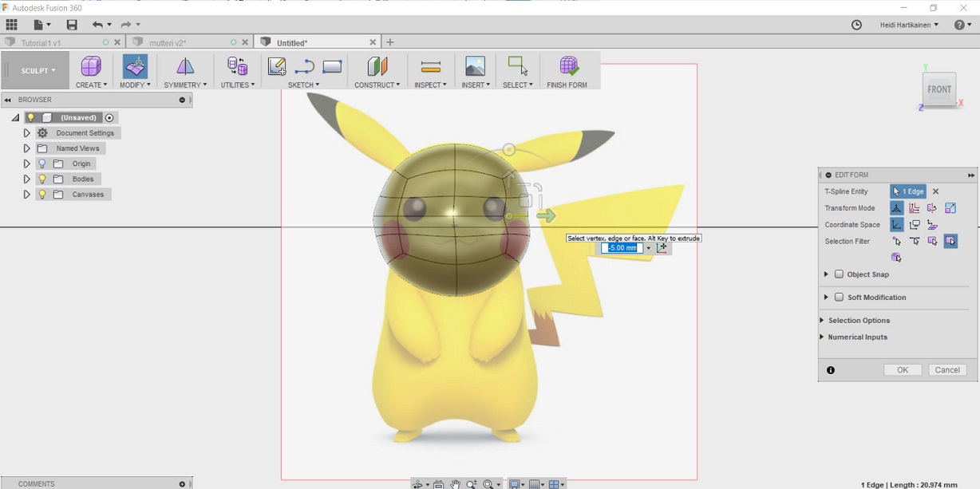980x489 pixels.
Task: Select the sketch rectangle icon
Action: click(x=332, y=67)
